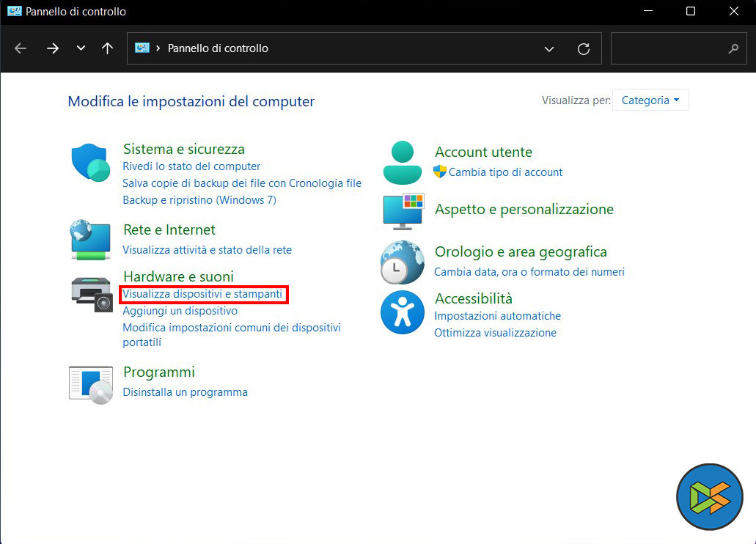Screen dimensions: 756x544
Task: Click the UAC shield beside Cambia tipo di account
Action: 440,172
